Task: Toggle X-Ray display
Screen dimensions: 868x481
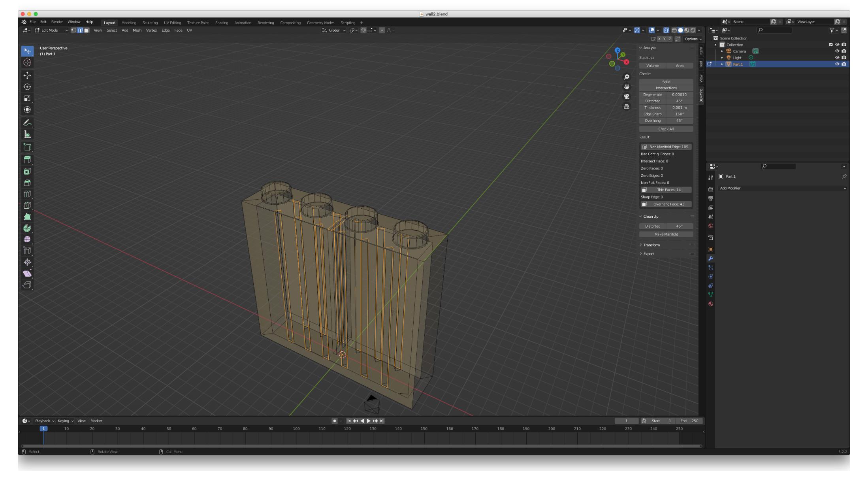Action: 666,30
